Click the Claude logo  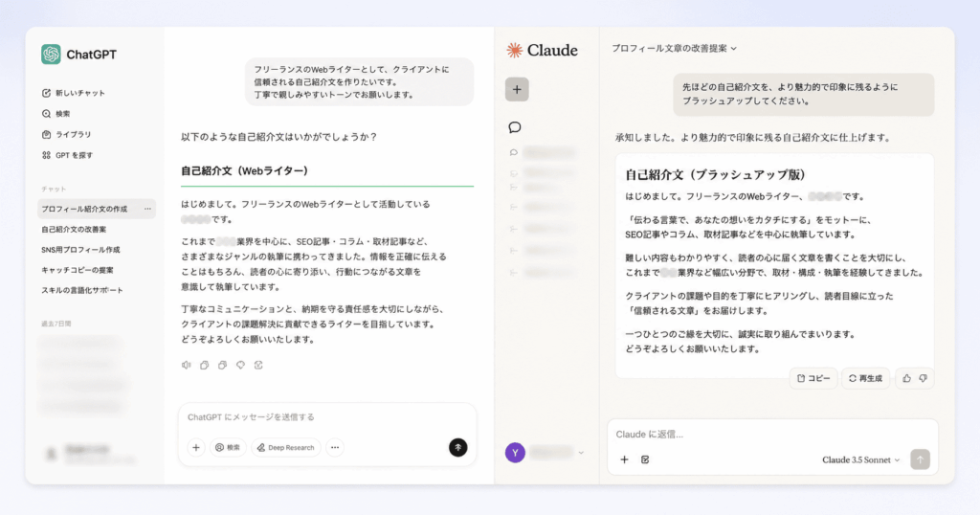point(542,50)
